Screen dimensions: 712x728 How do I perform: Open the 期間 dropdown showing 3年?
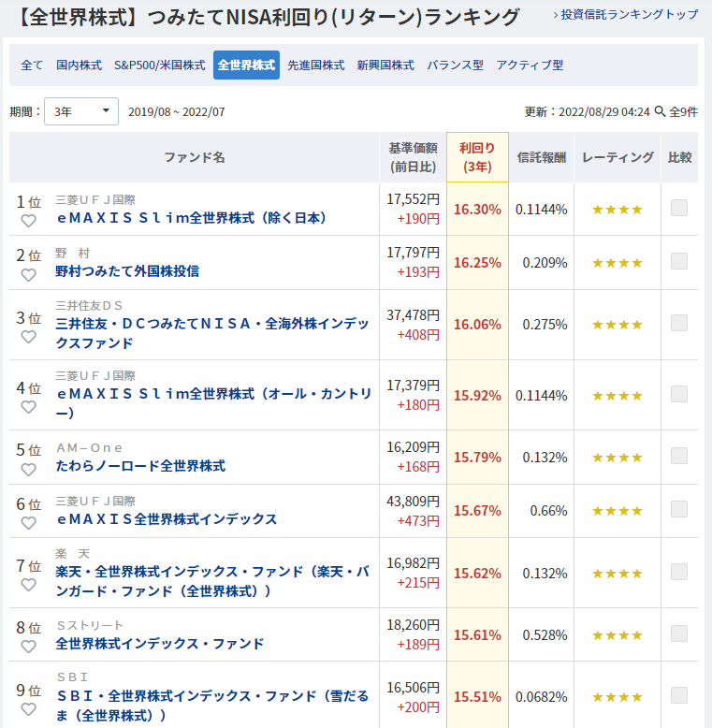[81, 111]
